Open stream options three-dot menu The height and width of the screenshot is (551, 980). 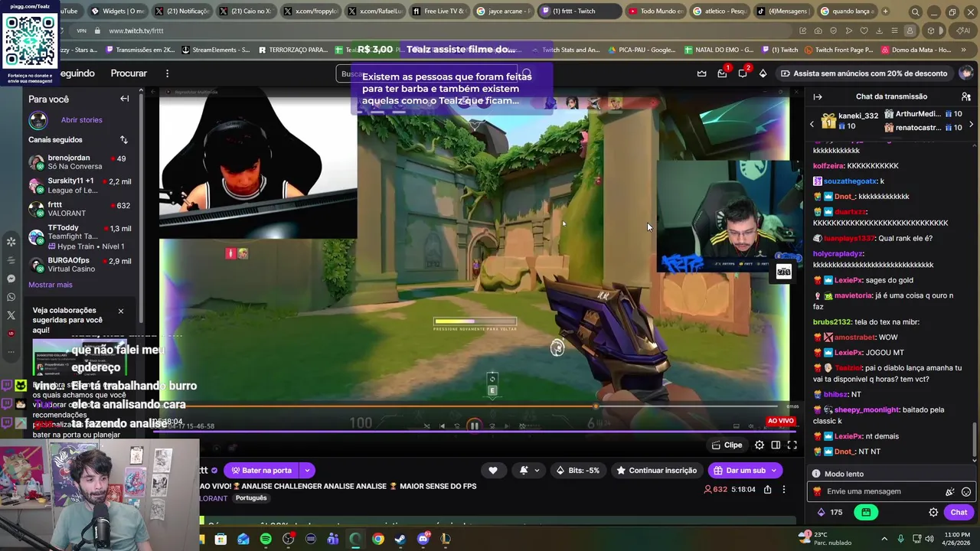click(783, 490)
